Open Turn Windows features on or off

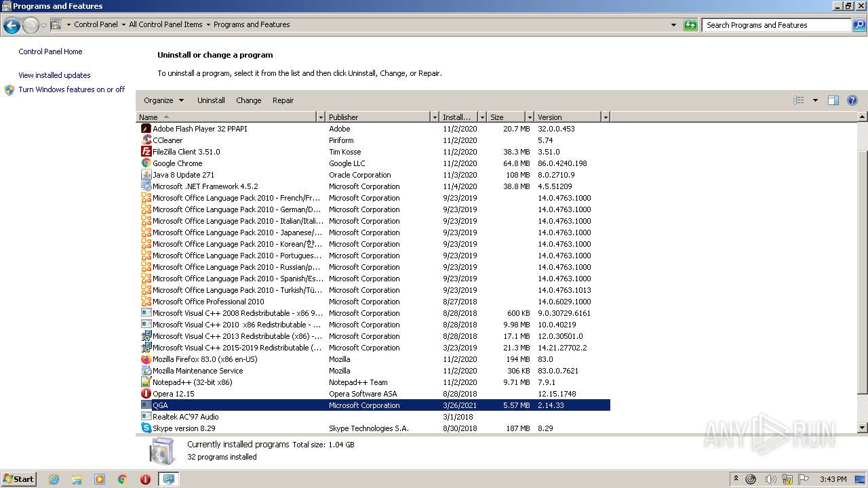pyautogui.click(x=71, y=89)
